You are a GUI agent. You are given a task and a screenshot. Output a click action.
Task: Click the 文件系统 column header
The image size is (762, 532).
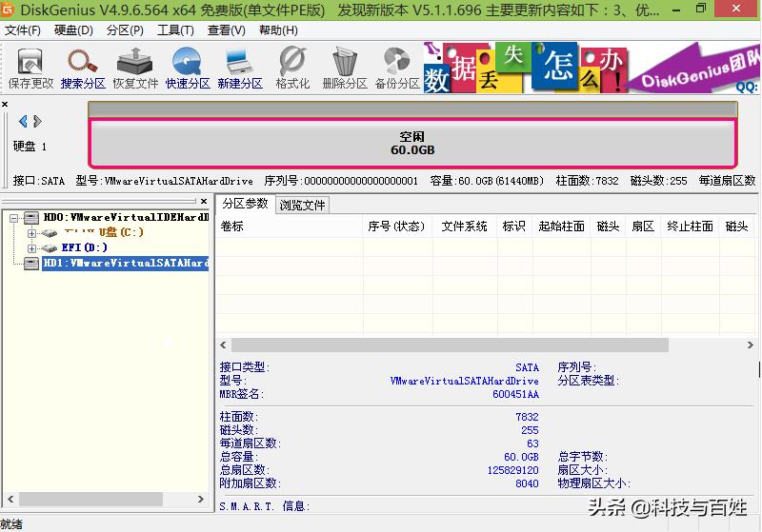[464, 227]
